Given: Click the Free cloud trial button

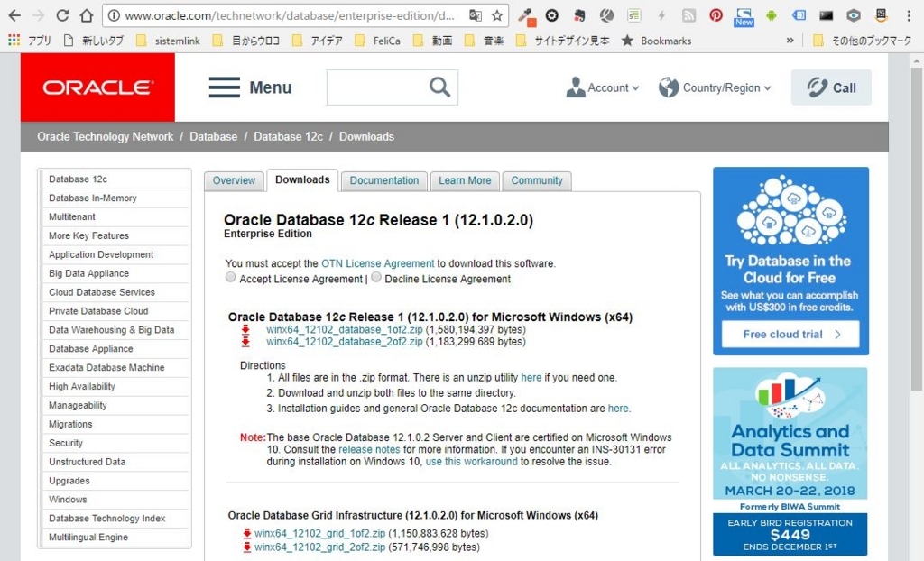Looking at the screenshot, I should pos(790,334).
